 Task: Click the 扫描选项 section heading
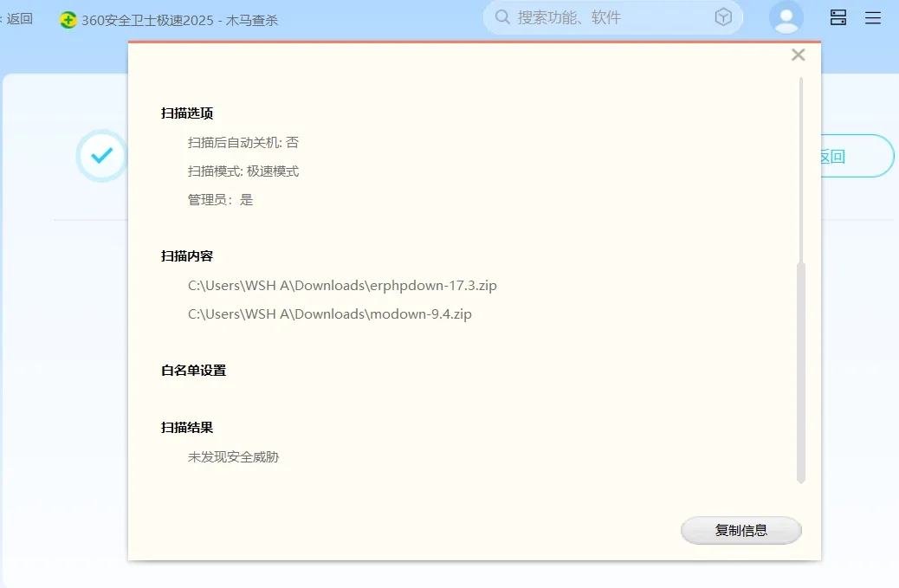pyautogui.click(x=189, y=113)
